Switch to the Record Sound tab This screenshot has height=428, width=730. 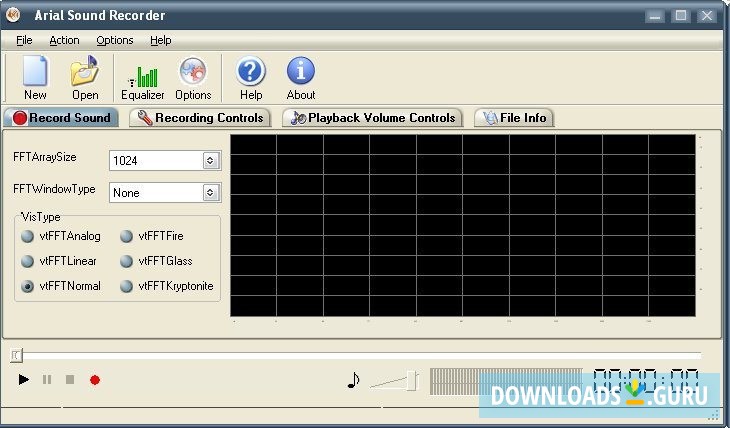(x=61, y=118)
